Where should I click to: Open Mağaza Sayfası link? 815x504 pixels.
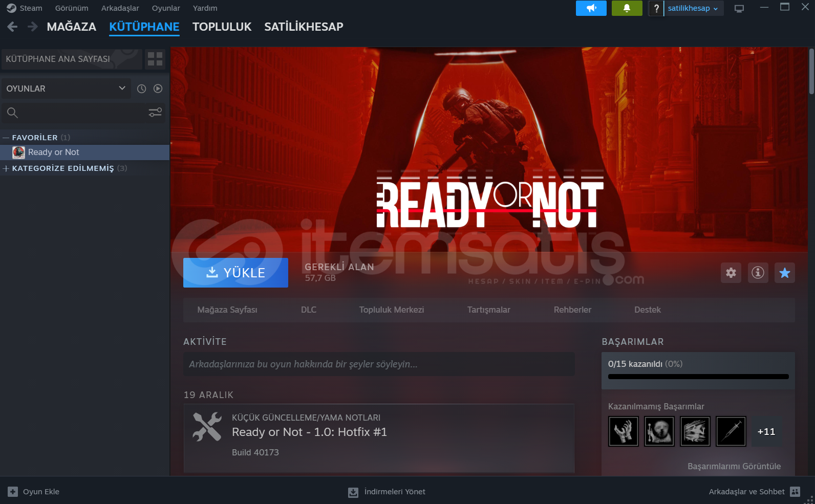(x=227, y=310)
